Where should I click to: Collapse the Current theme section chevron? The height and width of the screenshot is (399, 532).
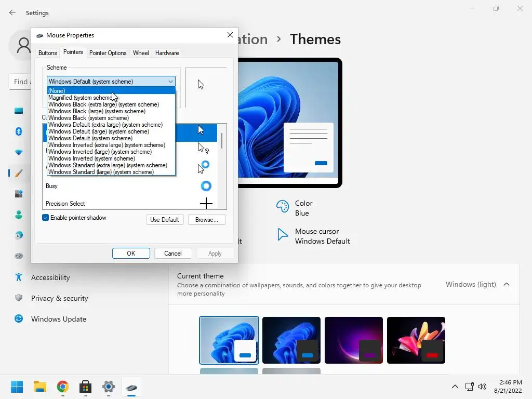point(507,284)
